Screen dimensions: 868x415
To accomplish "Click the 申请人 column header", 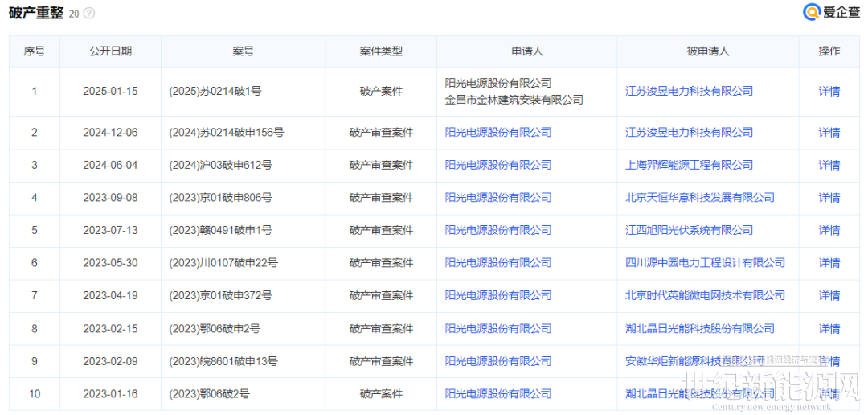I will pos(527,51).
